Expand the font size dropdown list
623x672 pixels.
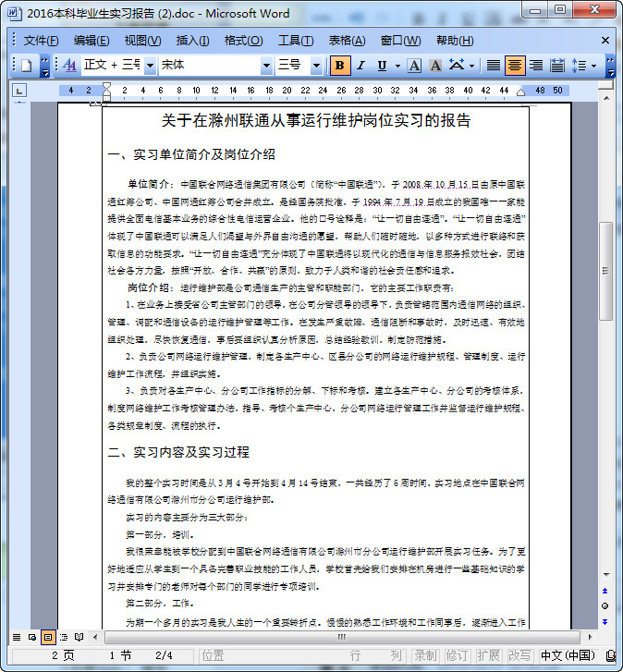[x=317, y=66]
